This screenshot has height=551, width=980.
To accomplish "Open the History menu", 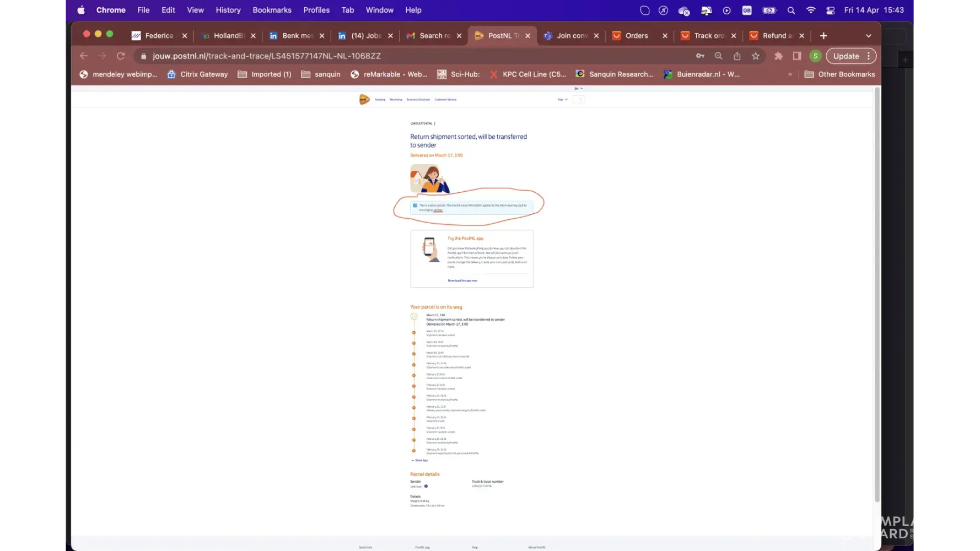I will [x=228, y=10].
